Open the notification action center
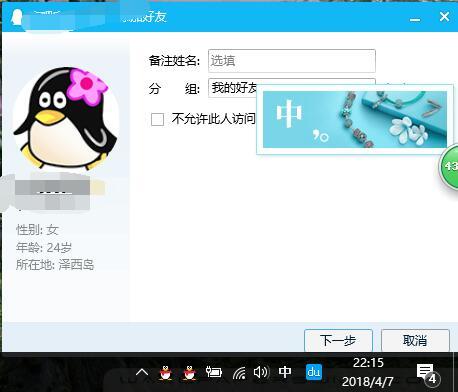This screenshot has width=458, height=392. click(x=427, y=373)
